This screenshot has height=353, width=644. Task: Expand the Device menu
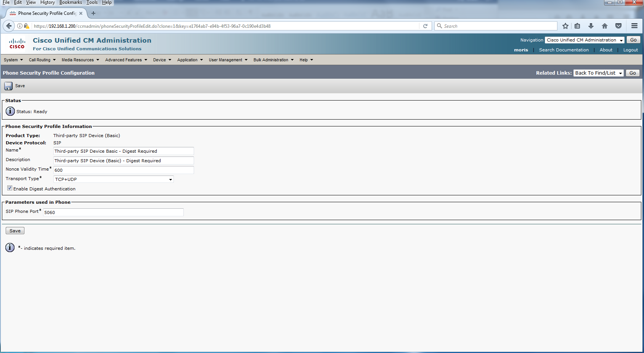pyautogui.click(x=162, y=60)
